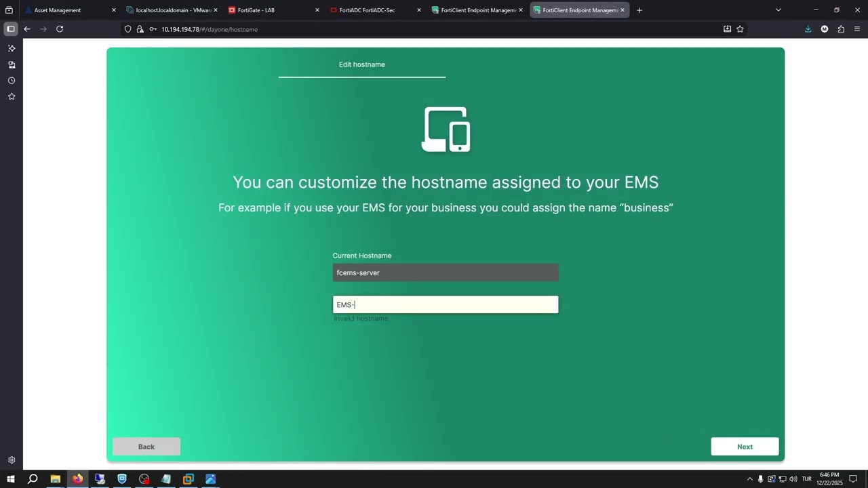Toggle the Firefox sidebar button
The image size is (868, 488).
tap(11, 29)
